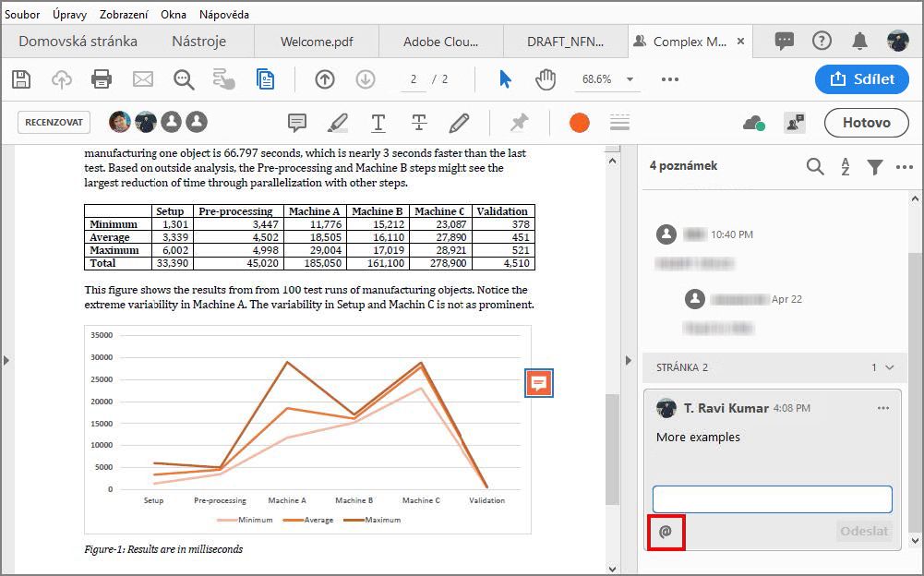Open the Find text magnifier tool
The image size is (924, 576).
[x=184, y=79]
